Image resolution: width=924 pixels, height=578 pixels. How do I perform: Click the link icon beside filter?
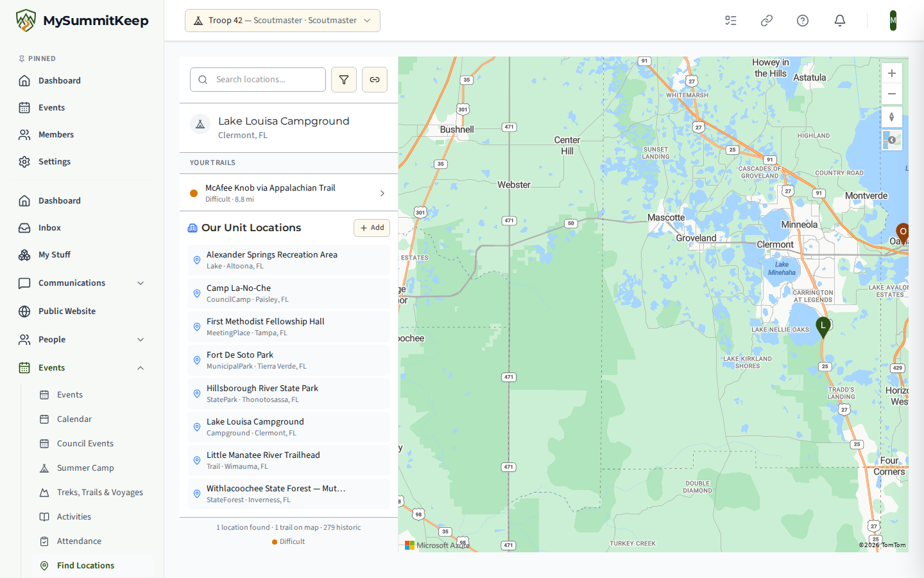pyautogui.click(x=375, y=80)
